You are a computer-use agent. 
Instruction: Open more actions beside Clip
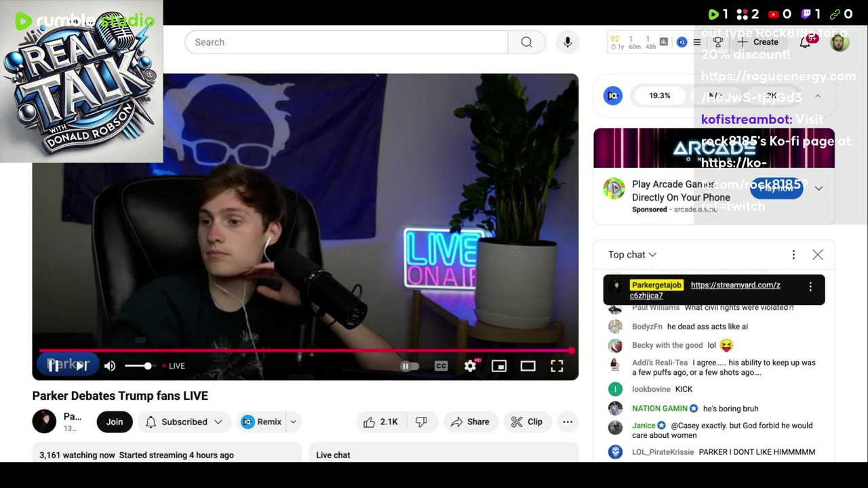(x=568, y=422)
